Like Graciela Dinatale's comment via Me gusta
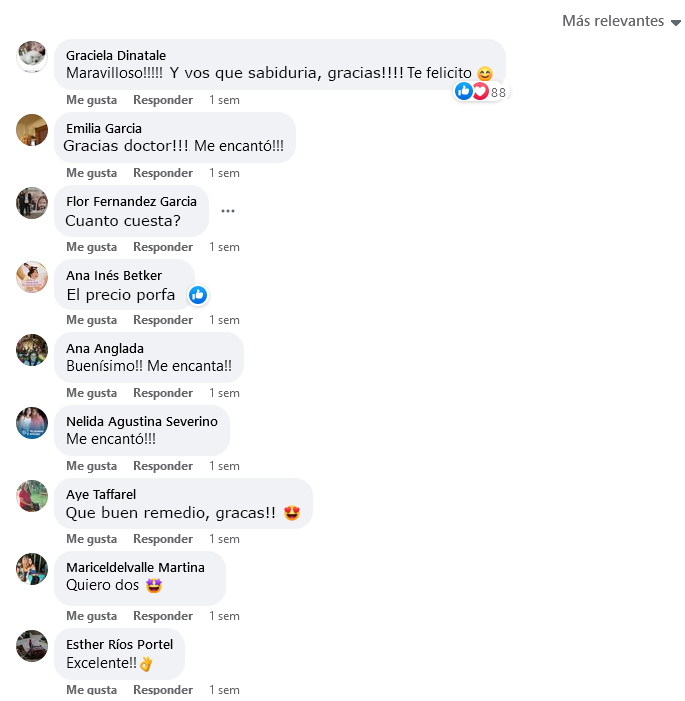Viewport: 685px width, 701px height. [x=92, y=100]
